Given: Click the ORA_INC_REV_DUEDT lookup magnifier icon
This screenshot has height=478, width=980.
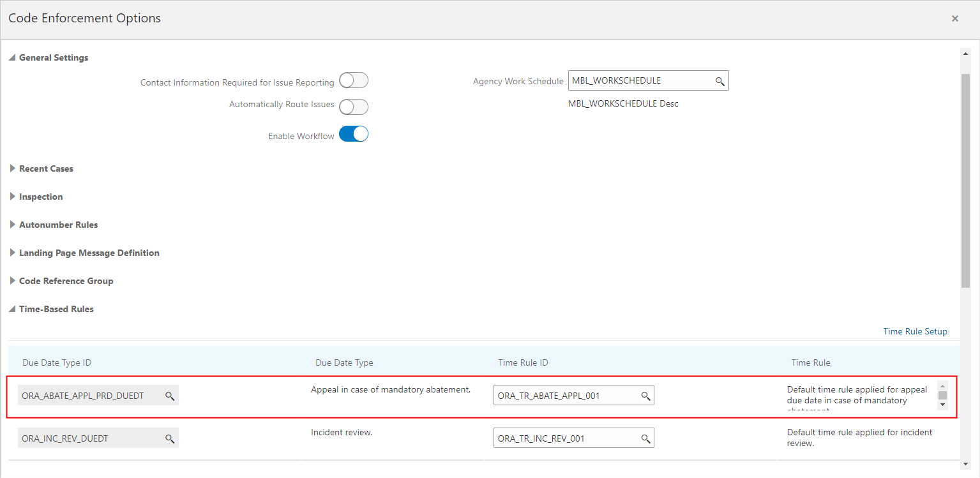Looking at the screenshot, I should pyautogui.click(x=170, y=438).
